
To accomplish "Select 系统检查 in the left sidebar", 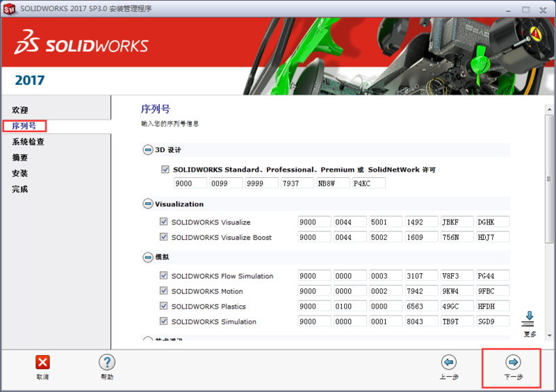I will [x=28, y=142].
